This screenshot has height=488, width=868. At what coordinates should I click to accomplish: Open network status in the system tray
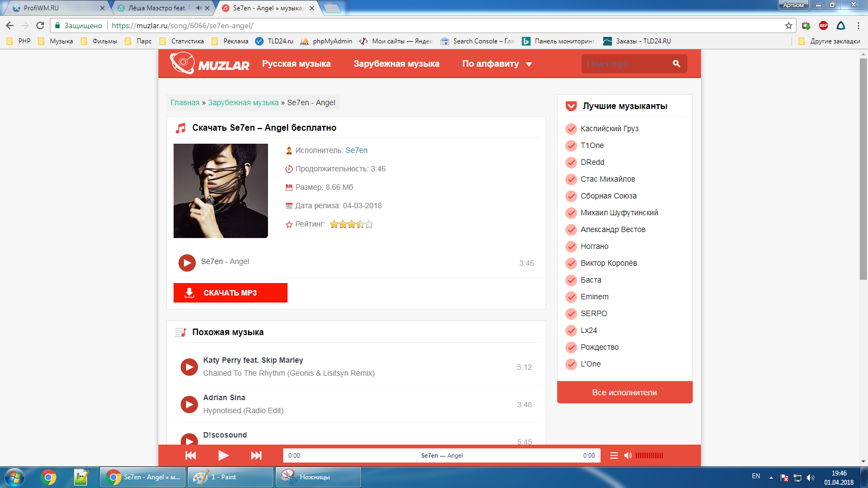pyautogui.click(x=797, y=478)
